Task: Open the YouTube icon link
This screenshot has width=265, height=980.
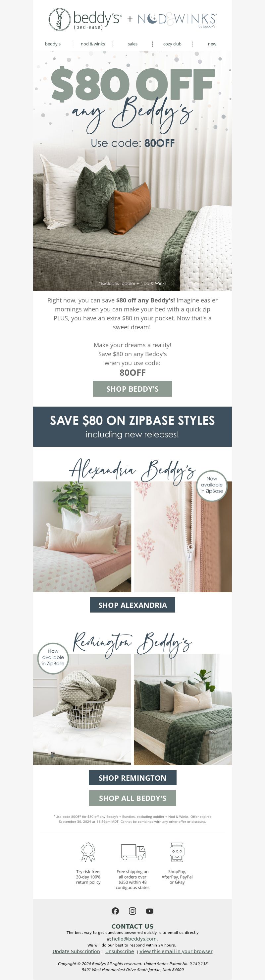Action: point(150,911)
